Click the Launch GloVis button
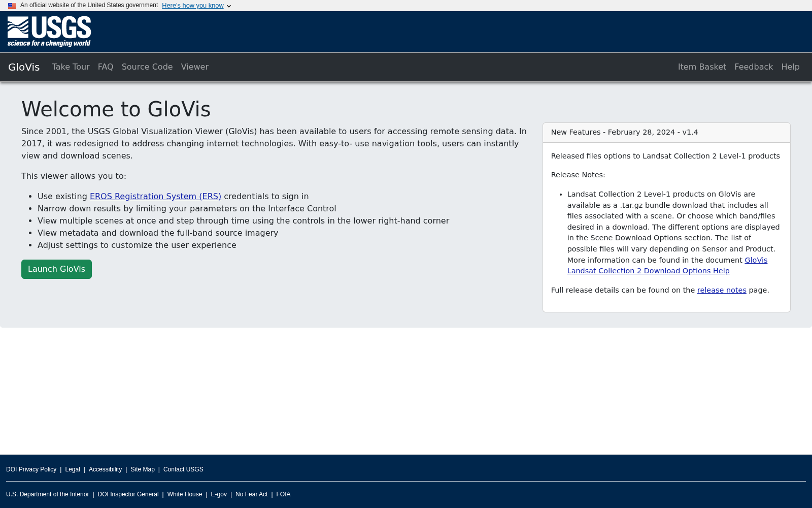812x508 pixels. (x=56, y=269)
